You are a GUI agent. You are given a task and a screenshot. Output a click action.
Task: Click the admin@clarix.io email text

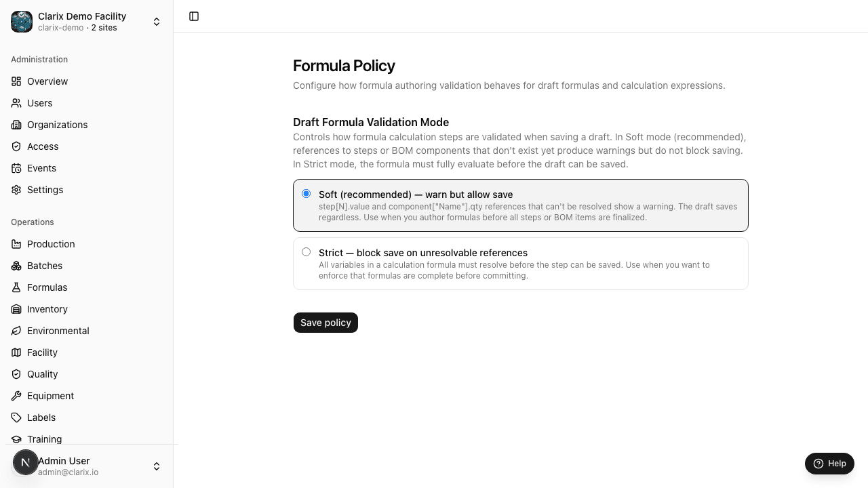pyautogui.click(x=68, y=472)
